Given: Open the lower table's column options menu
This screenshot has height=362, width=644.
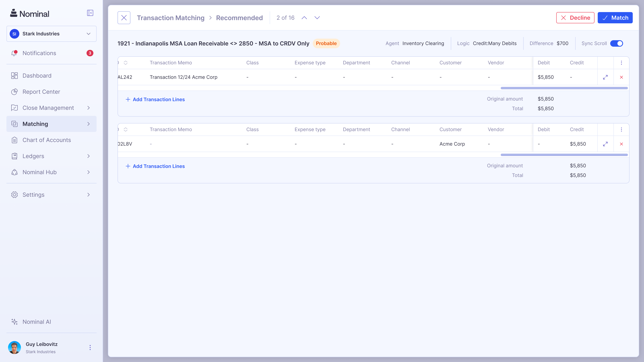Looking at the screenshot, I should (x=621, y=129).
